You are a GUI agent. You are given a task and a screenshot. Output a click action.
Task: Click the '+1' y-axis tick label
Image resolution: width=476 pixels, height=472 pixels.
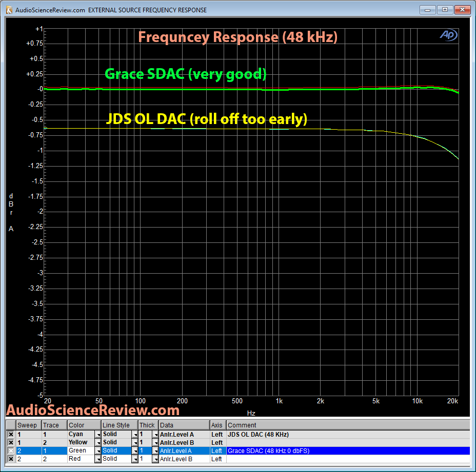[x=39, y=29]
